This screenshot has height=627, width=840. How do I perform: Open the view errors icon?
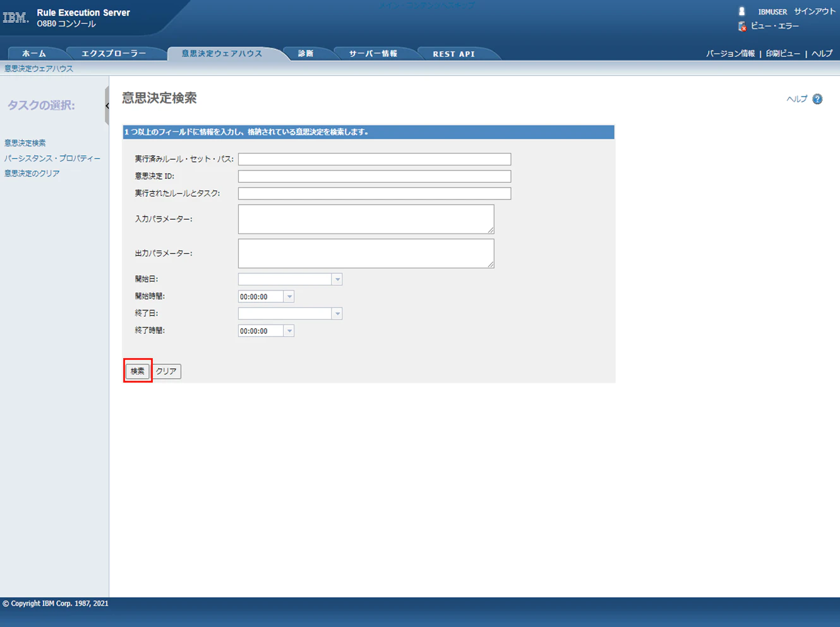coord(742,26)
